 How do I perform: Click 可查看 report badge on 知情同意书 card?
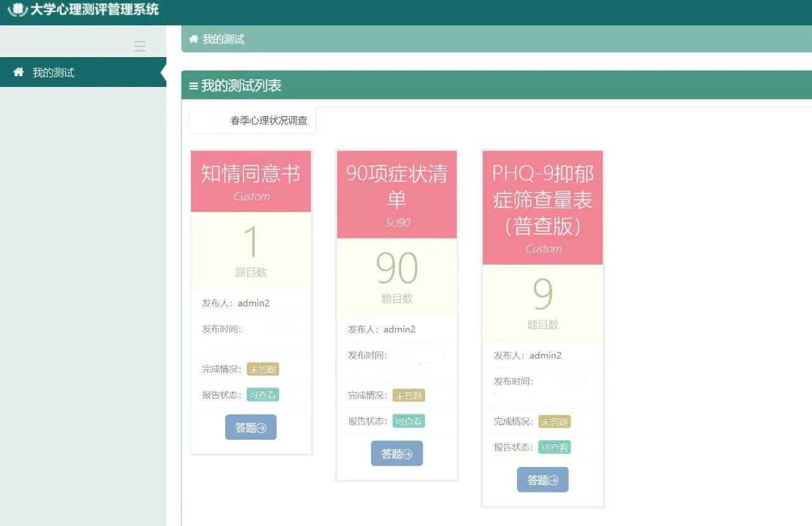pyautogui.click(x=263, y=395)
